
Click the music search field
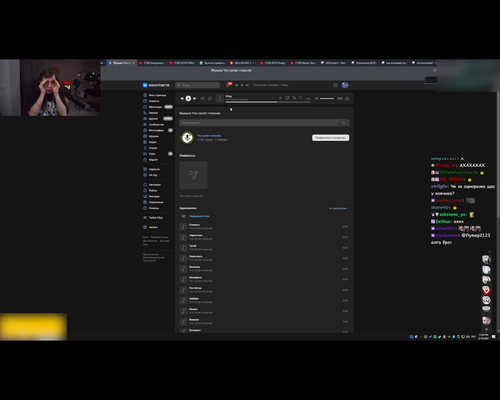[259, 123]
